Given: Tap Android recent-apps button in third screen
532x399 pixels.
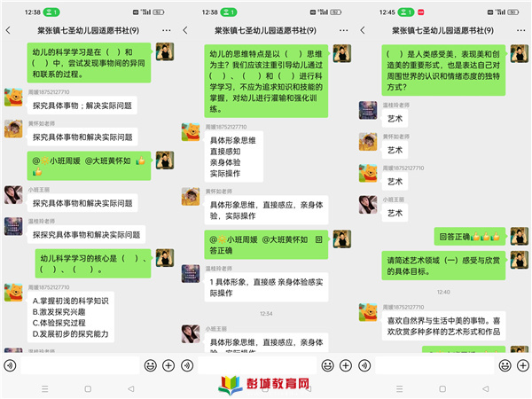Looking at the screenshot, I should click(400, 389).
